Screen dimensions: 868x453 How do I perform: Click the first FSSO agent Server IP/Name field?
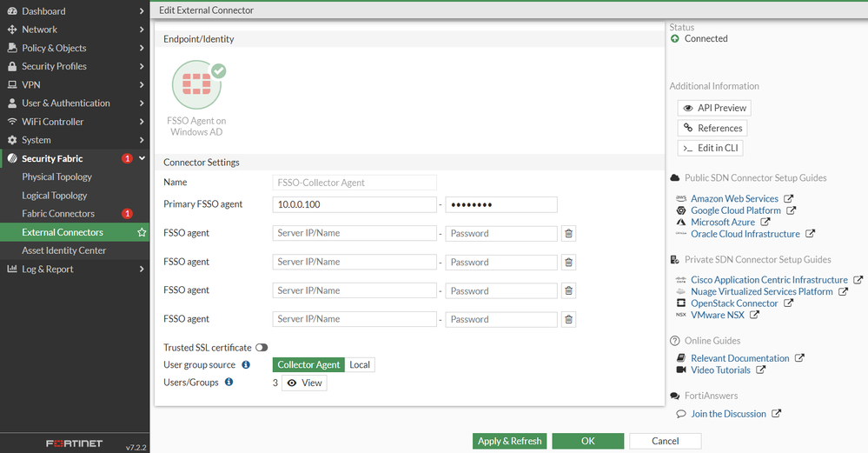pyautogui.click(x=354, y=233)
